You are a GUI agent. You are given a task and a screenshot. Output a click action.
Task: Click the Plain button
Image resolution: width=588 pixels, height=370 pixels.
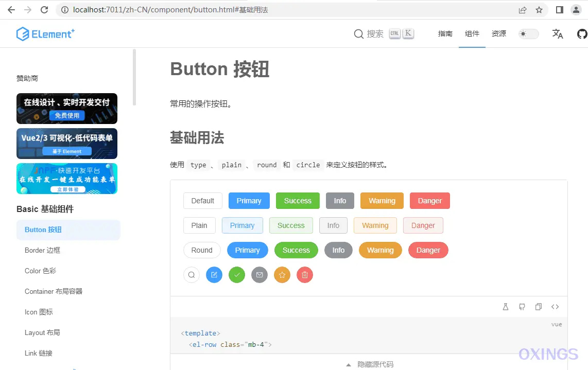(x=199, y=225)
